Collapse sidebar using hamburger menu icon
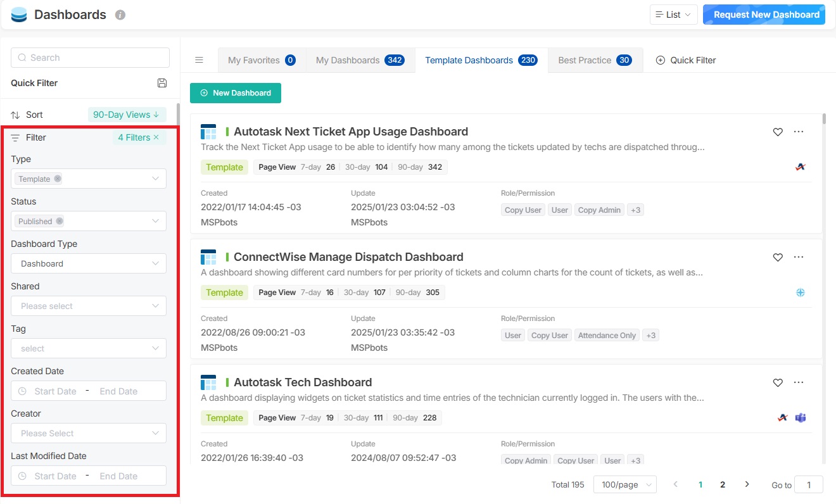This screenshot has height=504, width=836. point(199,60)
